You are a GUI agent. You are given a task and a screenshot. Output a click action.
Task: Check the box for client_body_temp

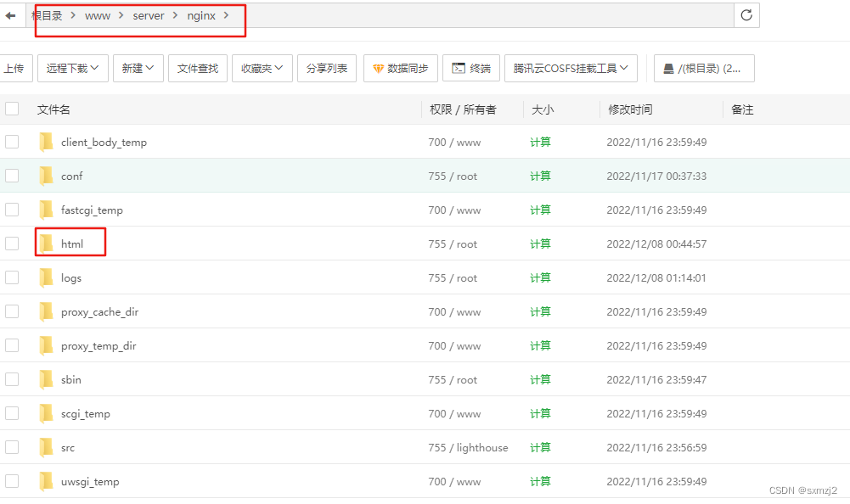tap(12, 142)
